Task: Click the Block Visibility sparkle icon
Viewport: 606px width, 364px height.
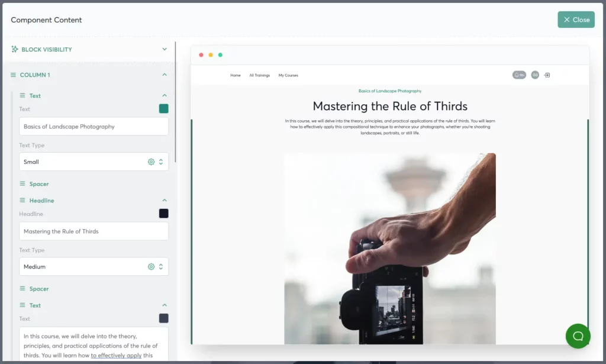Action: [x=15, y=49]
